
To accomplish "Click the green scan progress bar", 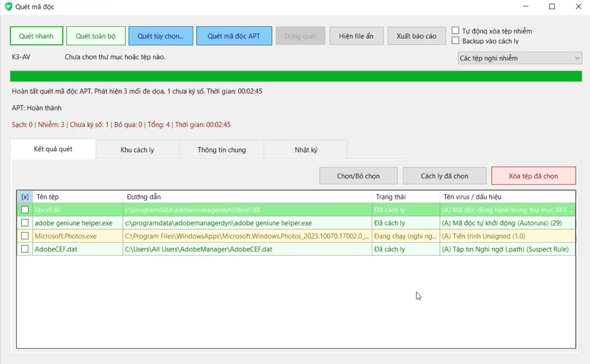I will click(x=296, y=76).
